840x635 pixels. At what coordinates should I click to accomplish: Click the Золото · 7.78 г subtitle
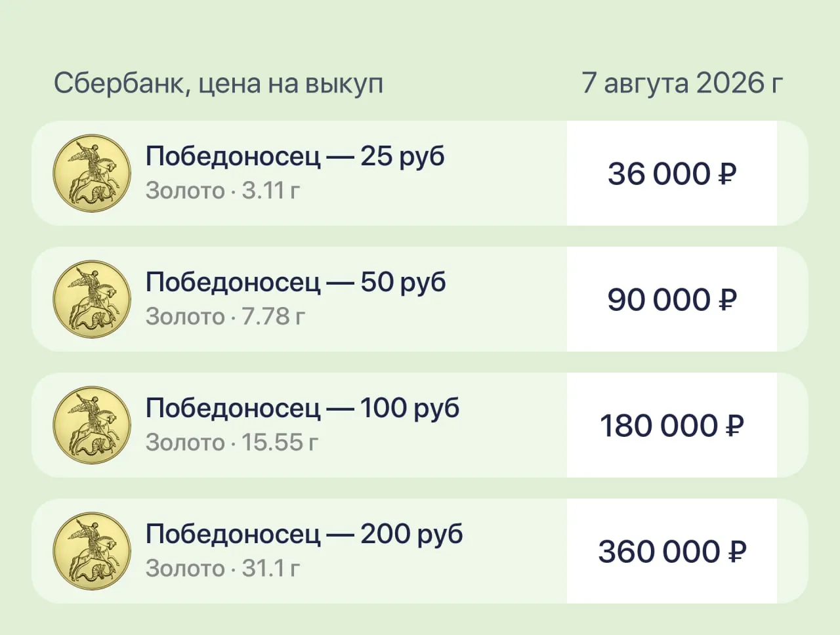coord(226,317)
